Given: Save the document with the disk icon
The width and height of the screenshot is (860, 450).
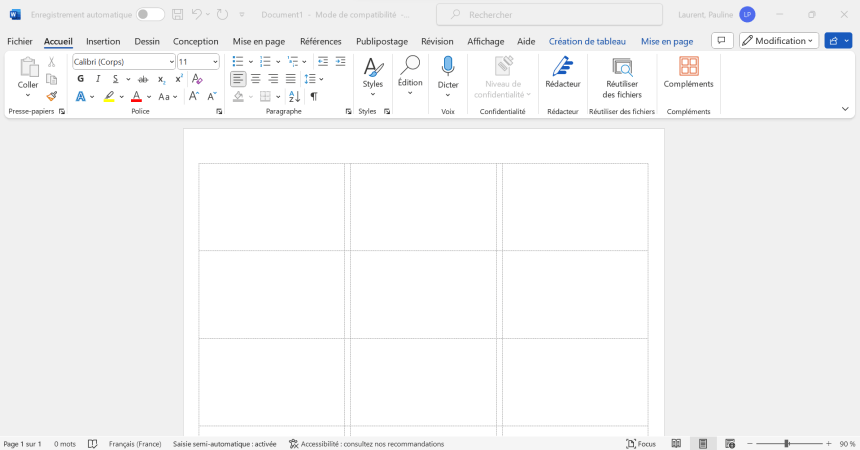Looking at the screenshot, I should 177,15.
